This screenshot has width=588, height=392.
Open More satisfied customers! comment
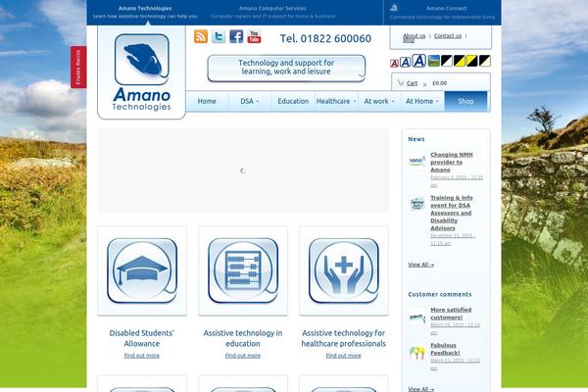[x=451, y=314]
